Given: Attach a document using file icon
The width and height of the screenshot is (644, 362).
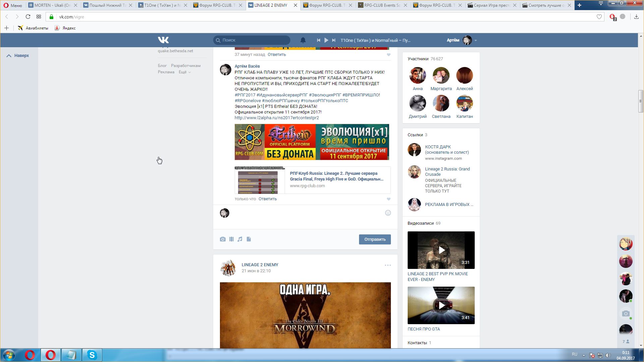Looking at the screenshot, I should click(249, 239).
